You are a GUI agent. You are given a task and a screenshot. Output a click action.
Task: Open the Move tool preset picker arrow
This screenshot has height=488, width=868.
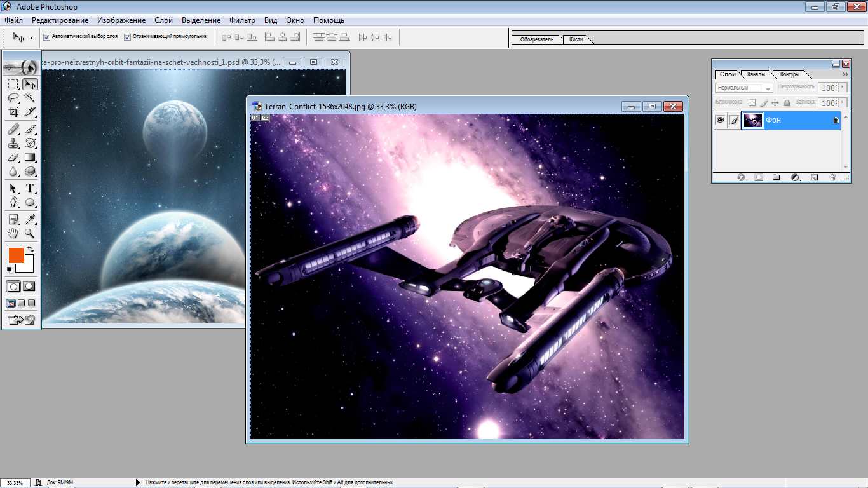pyautogui.click(x=31, y=37)
